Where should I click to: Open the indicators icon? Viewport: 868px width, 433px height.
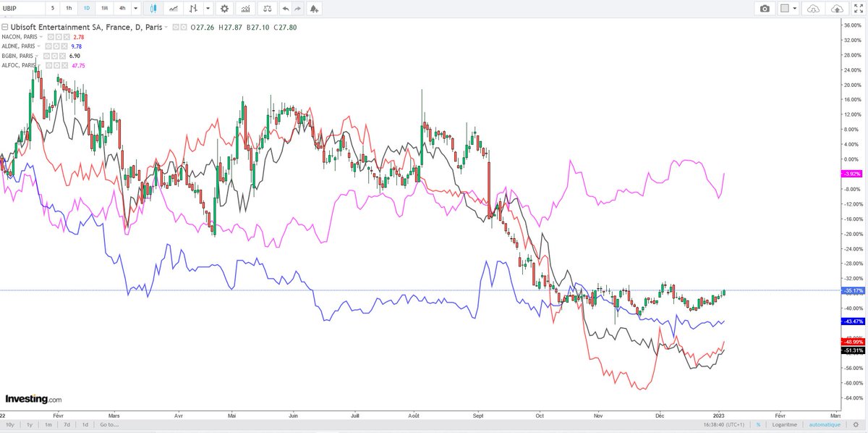tap(246, 9)
